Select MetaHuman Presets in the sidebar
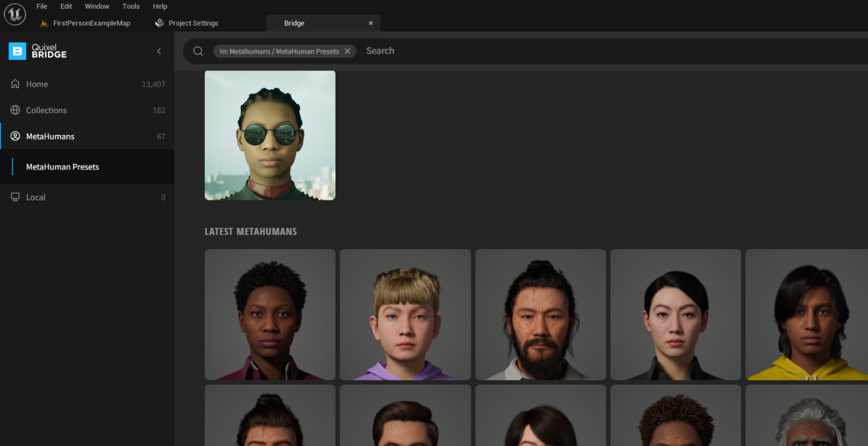This screenshot has width=868, height=446. [x=63, y=167]
